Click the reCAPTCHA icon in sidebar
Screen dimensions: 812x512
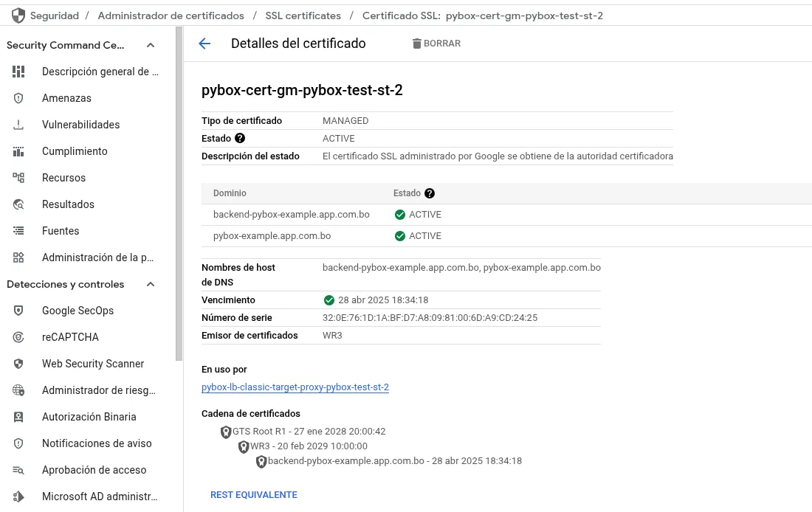coord(18,337)
